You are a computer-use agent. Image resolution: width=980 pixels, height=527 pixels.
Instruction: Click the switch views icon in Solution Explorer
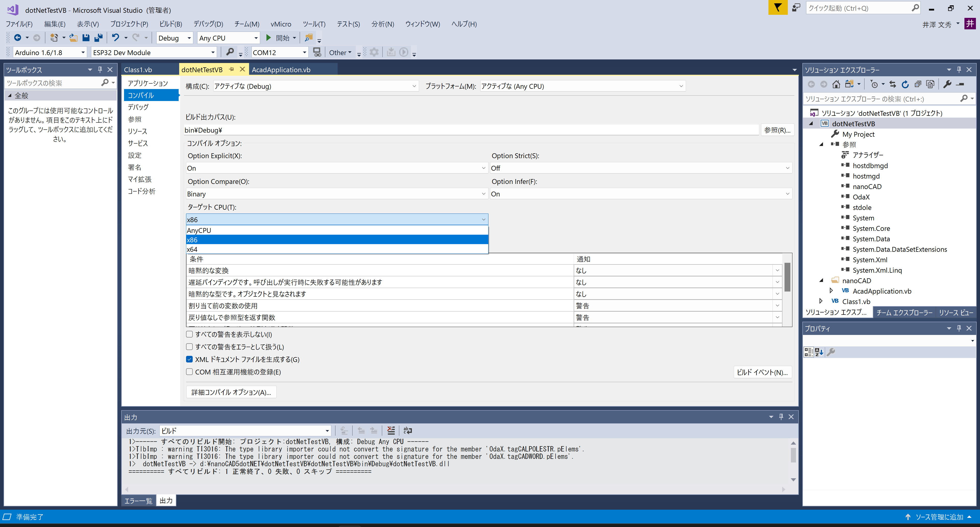click(850, 84)
